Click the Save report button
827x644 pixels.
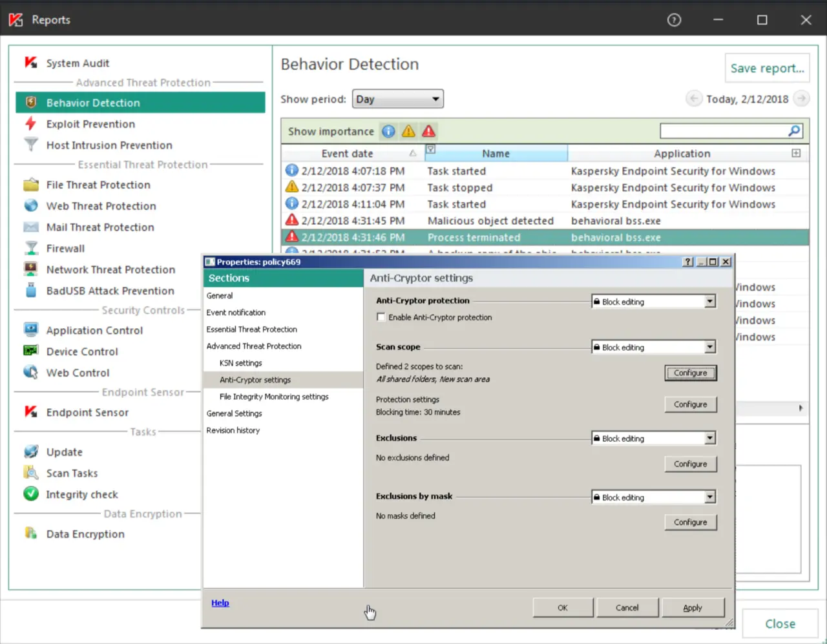767,68
